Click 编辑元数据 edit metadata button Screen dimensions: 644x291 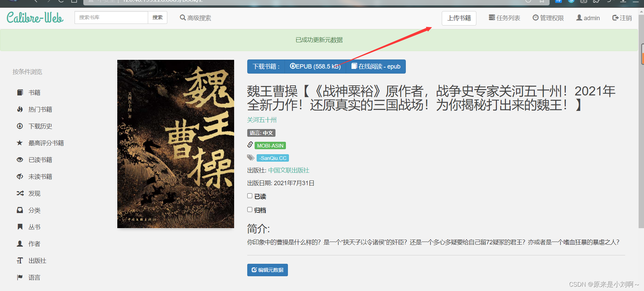267,270
